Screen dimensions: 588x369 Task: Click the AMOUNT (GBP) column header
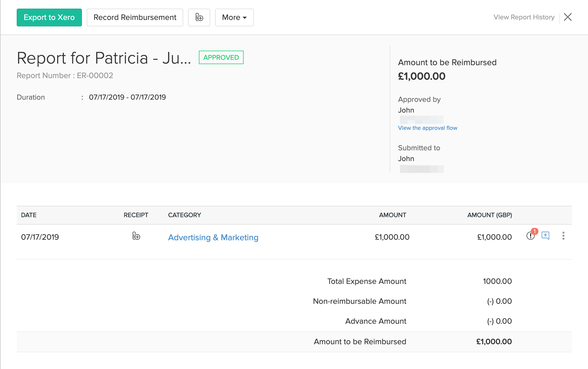489,215
